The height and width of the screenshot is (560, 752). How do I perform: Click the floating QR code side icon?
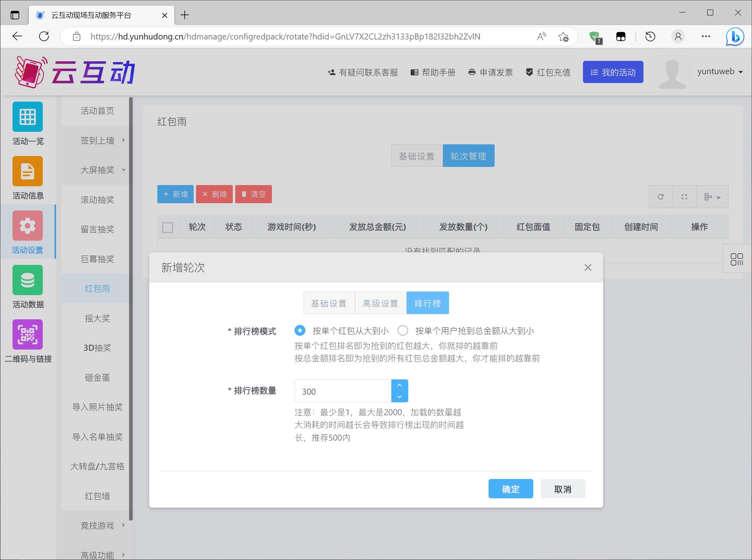pos(736,259)
